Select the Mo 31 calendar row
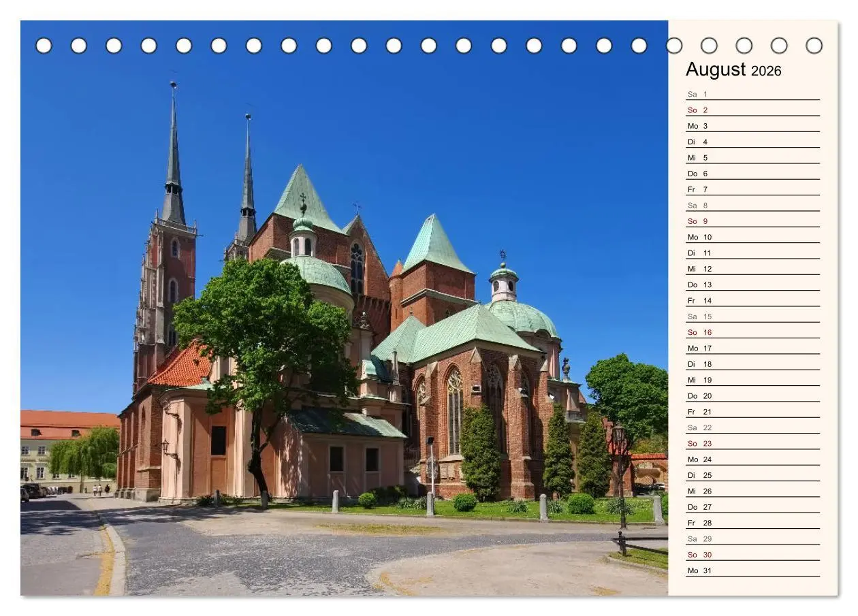This screenshot has height=616, width=858. (752, 570)
